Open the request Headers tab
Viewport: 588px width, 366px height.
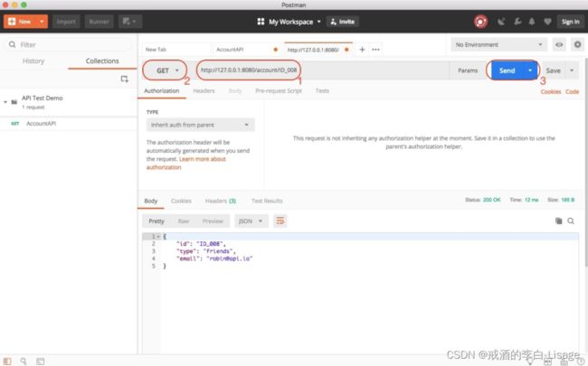pyautogui.click(x=204, y=91)
